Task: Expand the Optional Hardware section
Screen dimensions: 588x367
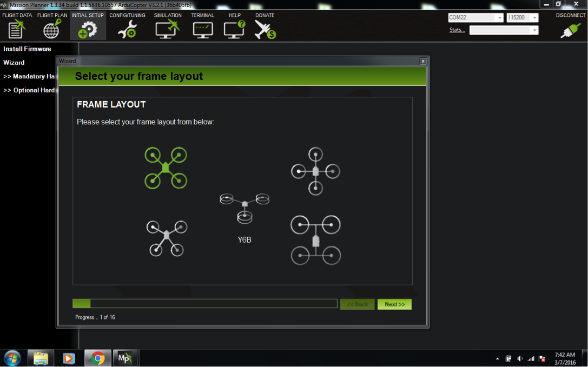Action: pos(29,90)
